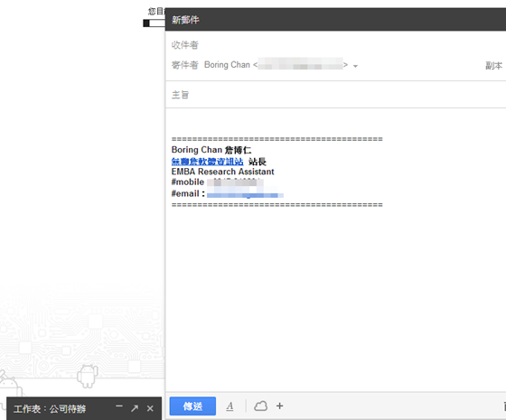Click the 工作表：公司待辦 title bar
The width and height of the screenshot is (506, 420).
[x=84, y=408]
